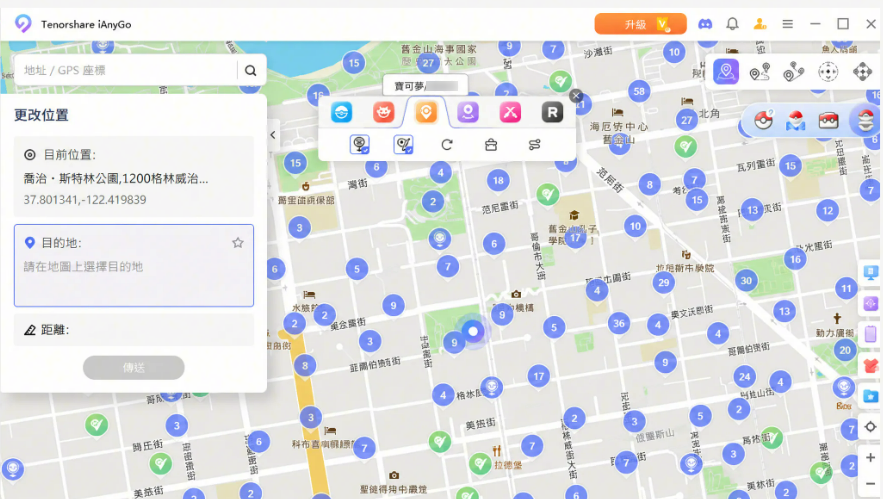Switch to the red monster face tab
The image size is (883, 499).
coord(383,112)
